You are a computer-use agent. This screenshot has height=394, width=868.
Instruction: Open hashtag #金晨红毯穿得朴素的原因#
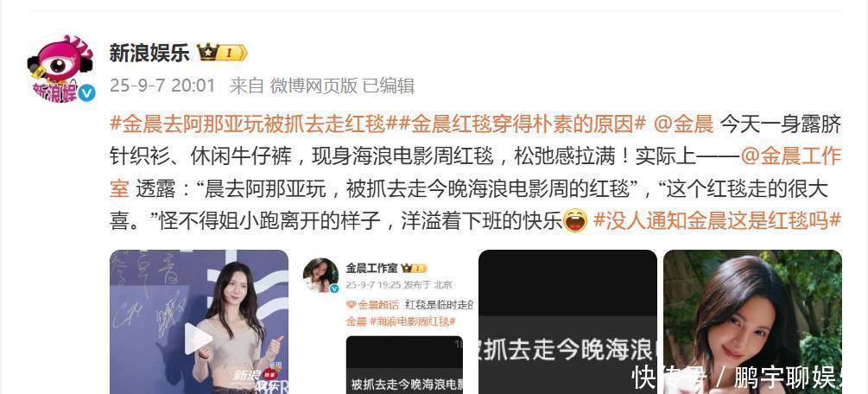[x=516, y=124]
